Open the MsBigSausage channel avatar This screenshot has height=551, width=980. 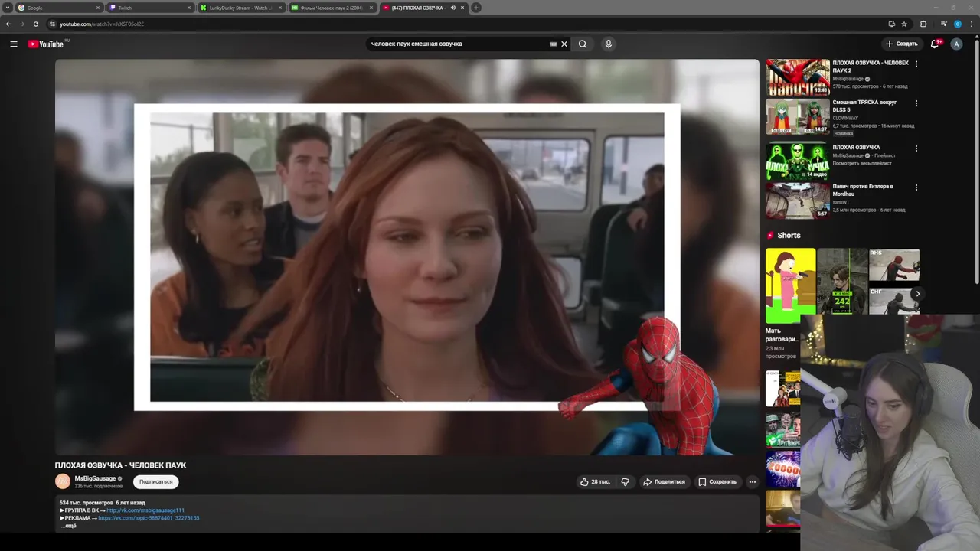pos(62,481)
